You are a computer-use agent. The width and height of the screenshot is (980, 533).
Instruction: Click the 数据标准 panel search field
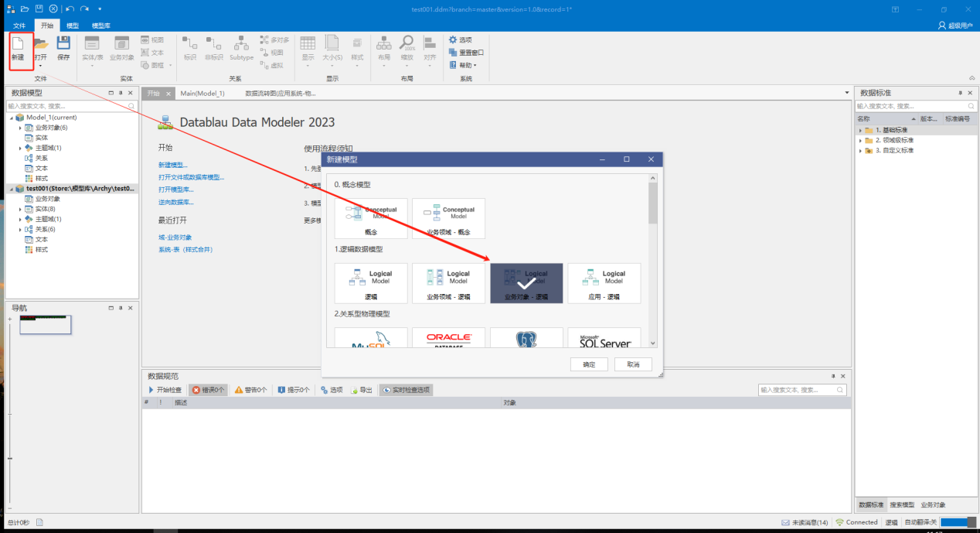[916, 106]
